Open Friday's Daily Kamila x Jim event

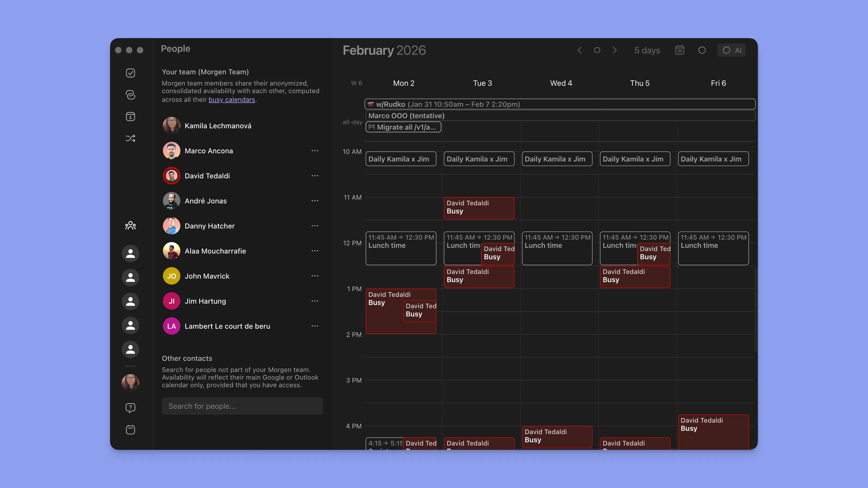[713, 159]
